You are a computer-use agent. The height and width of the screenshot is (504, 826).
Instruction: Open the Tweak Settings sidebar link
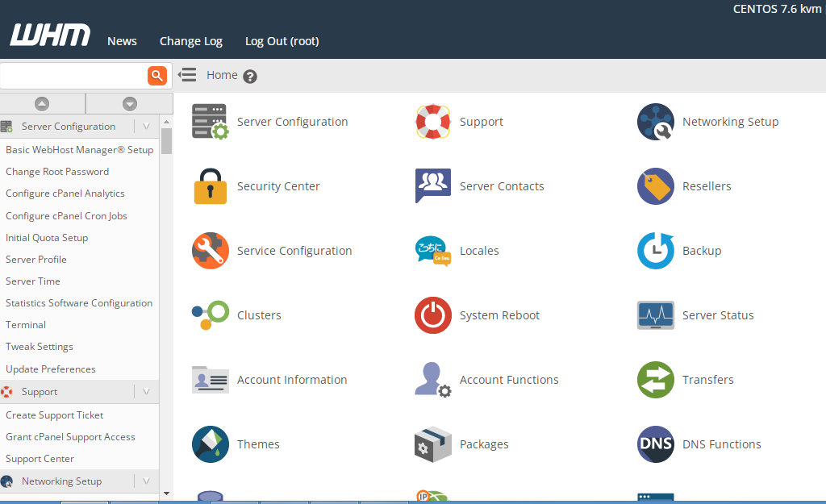40,347
